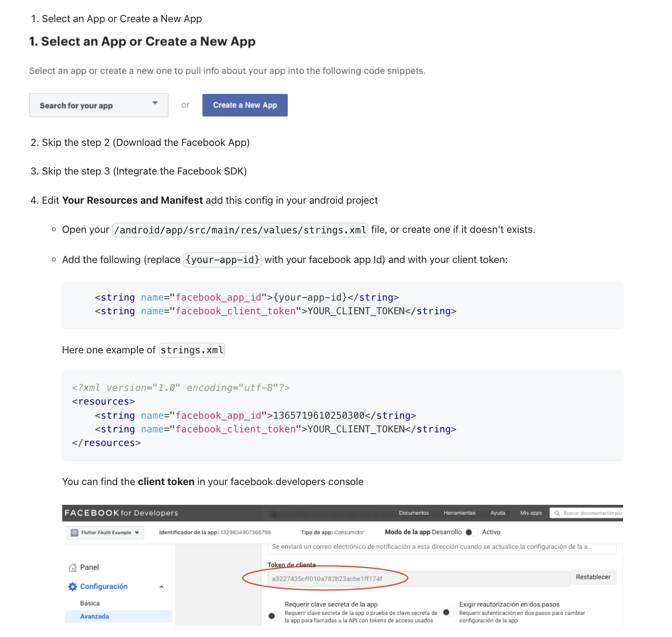Screen dimensions: 672x637
Task: Toggle "Exigir reautorización en dos pasos"
Action: pyautogui.click(x=449, y=612)
